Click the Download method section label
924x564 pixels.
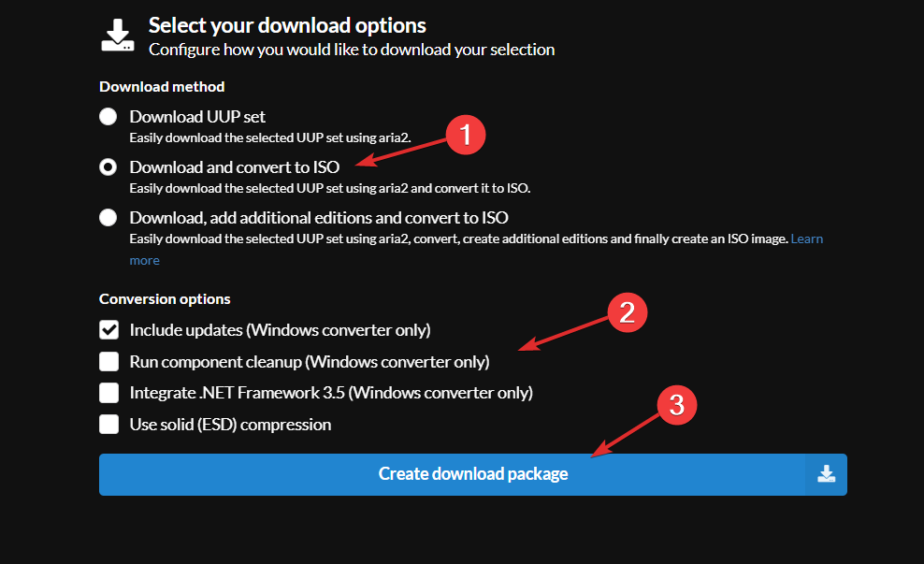(x=162, y=87)
